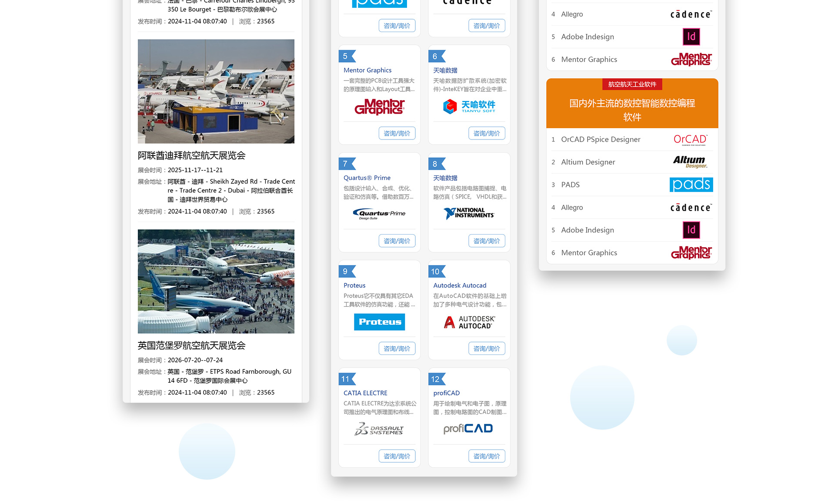Image resolution: width=835 pixels, height=504 pixels.
Task: Click the profiCAD logo
Action: [468, 429]
